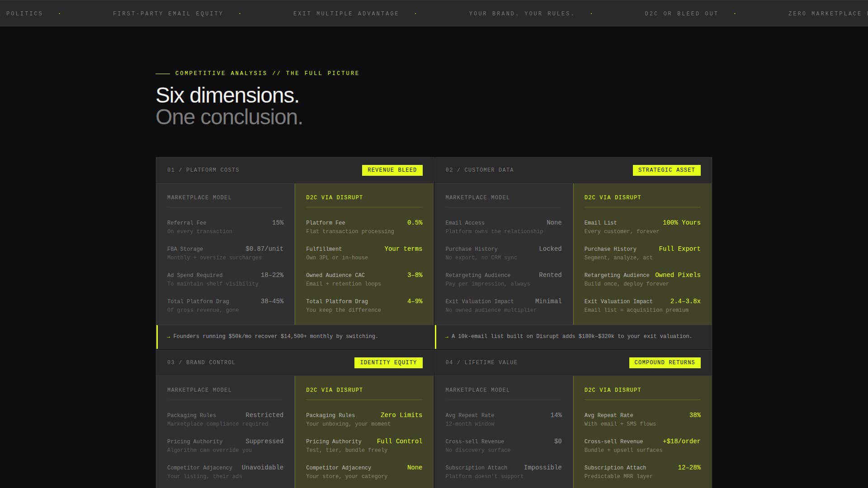Click D2C Total Platform Drag 4–9%

coord(415,301)
